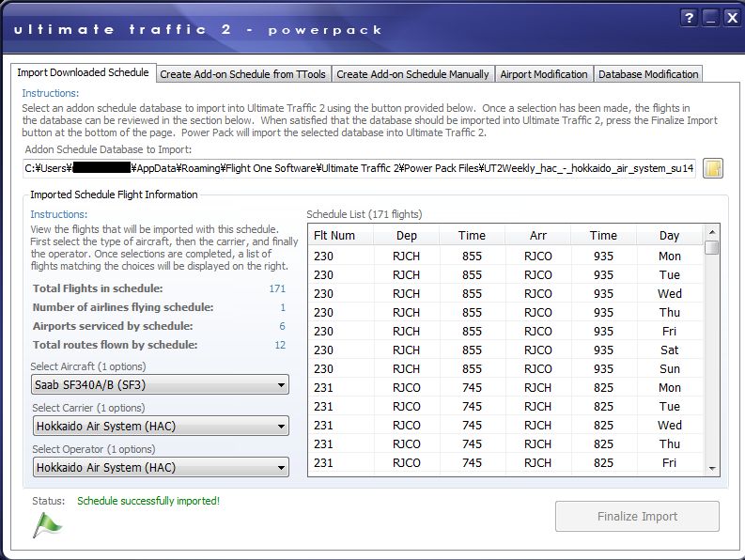The height and width of the screenshot is (560, 745).
Task: Open Create Add-on Schedule from TTools tab
Action: (242, 74)
